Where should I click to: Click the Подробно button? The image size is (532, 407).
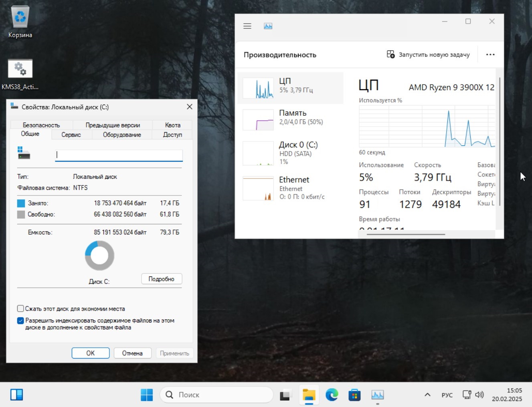tap(162, 279)
